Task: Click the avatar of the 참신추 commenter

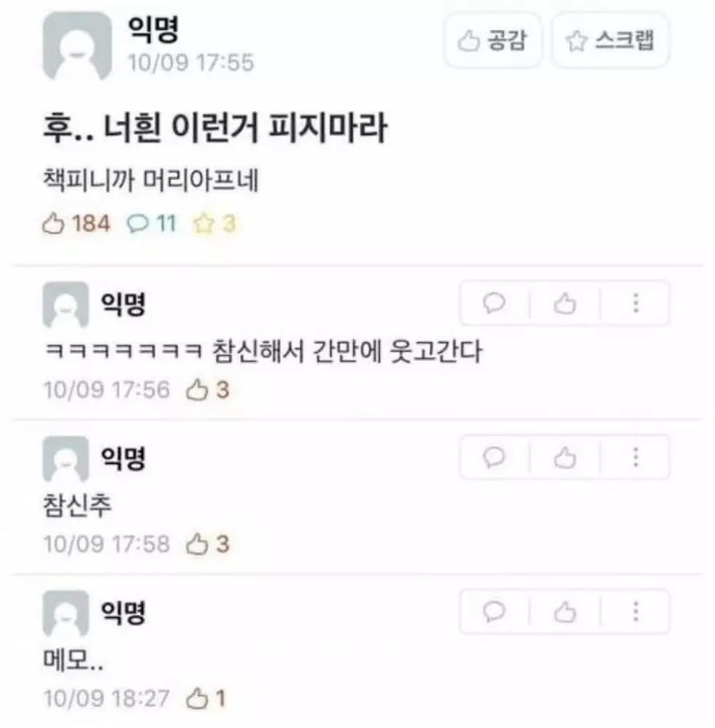Action: pos(66,458)
